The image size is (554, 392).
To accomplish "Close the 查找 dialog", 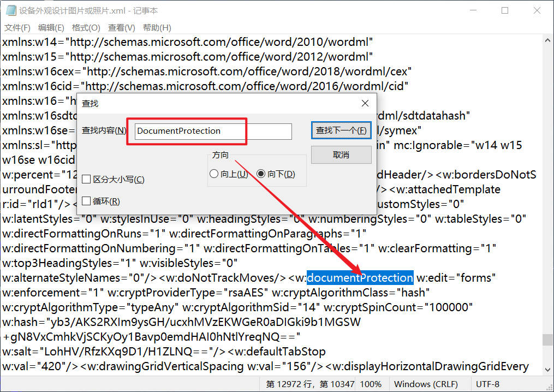I will [365, 103].
